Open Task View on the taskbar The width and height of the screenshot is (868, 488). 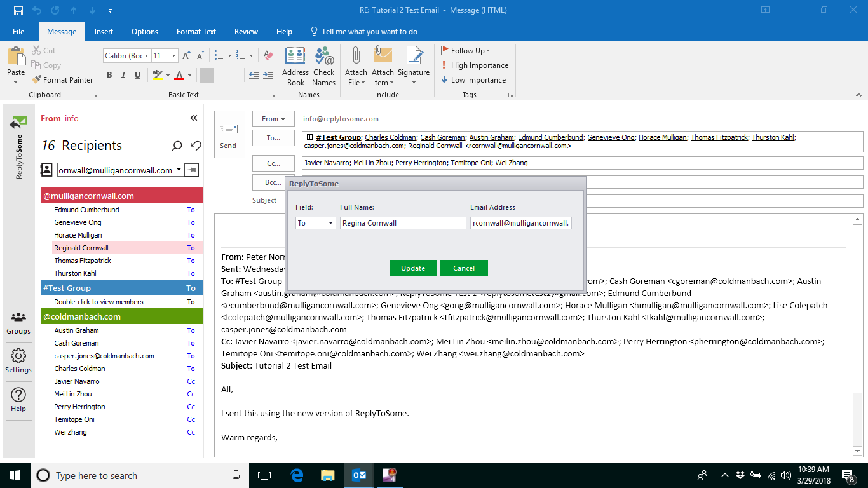pyautogui.click(x=264, y=475)
